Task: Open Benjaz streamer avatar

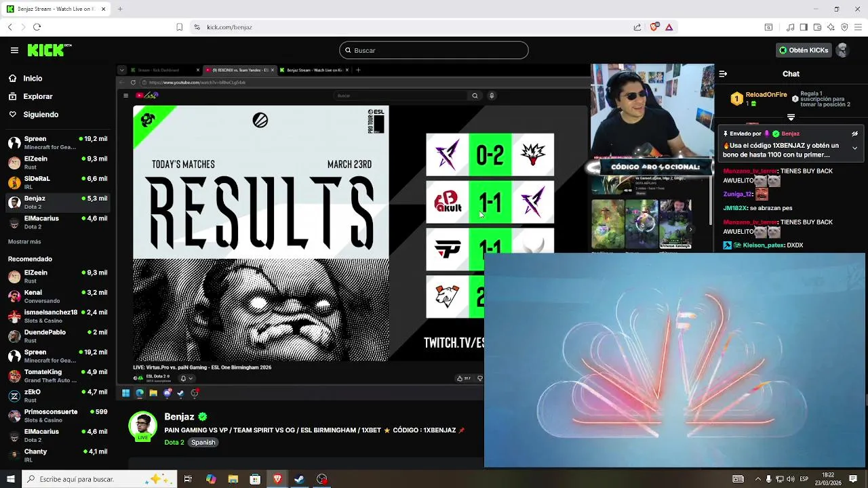Action: [x=142, y=426]
